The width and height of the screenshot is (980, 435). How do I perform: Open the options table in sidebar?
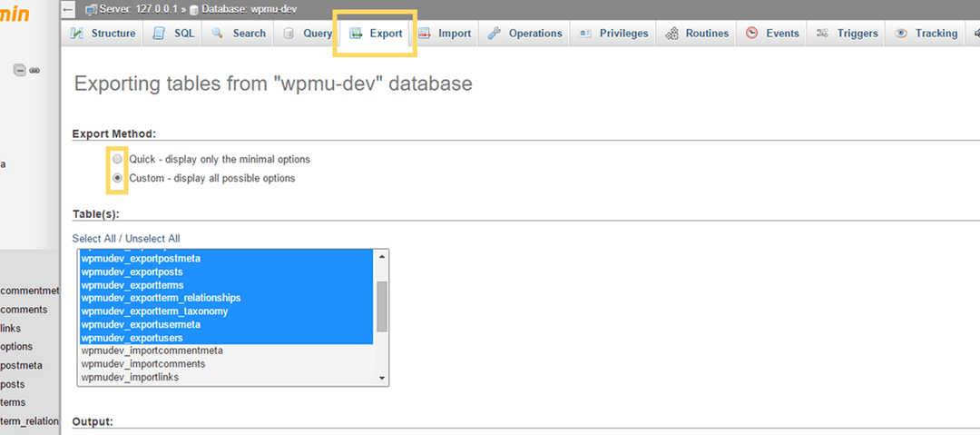tap(16, 346)
